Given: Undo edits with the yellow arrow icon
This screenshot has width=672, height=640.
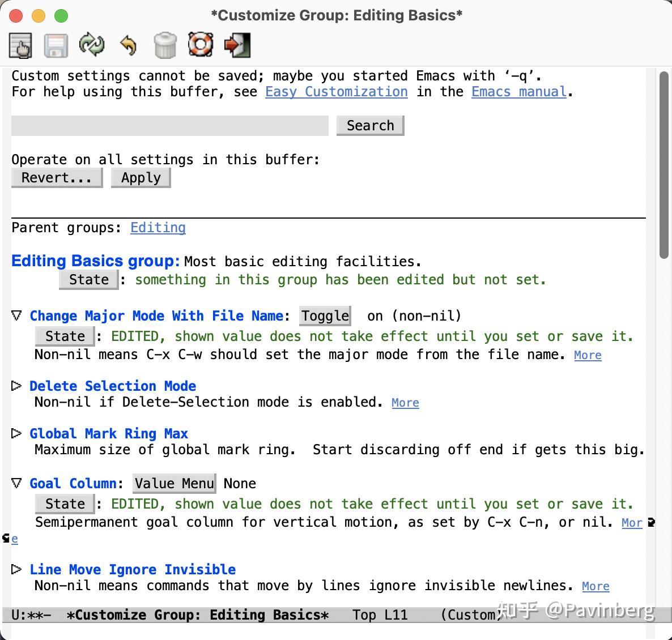Looking at the screenshot, I should tap(128, 44).
